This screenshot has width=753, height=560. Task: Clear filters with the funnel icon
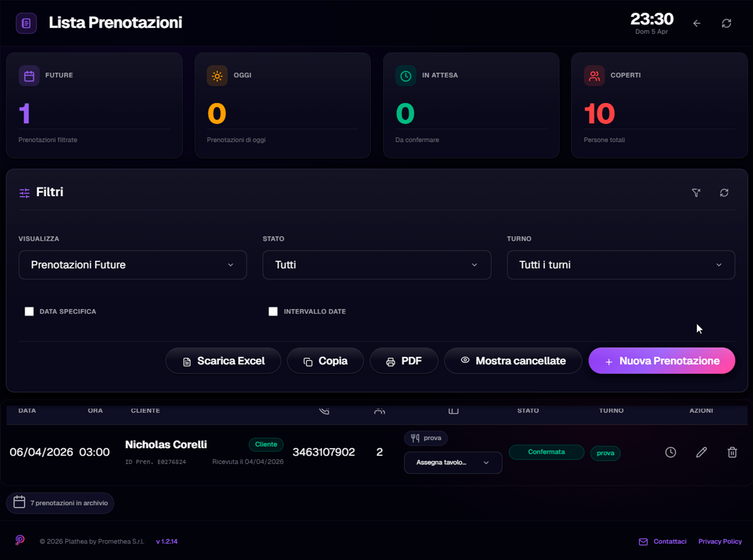(696, 193)
